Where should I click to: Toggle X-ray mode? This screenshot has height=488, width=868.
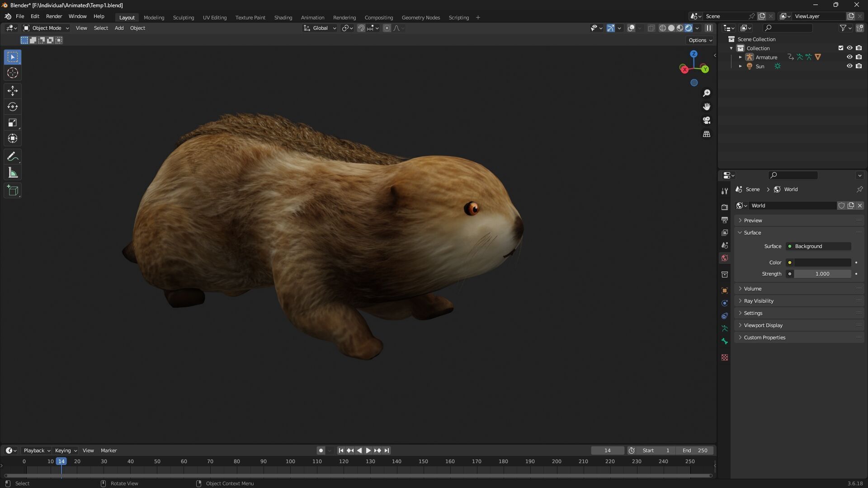pyautogui.click(x=651, y=28)
